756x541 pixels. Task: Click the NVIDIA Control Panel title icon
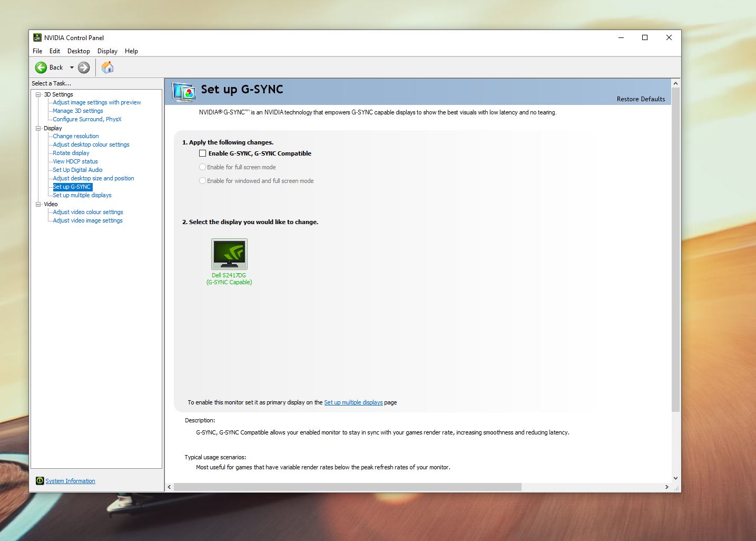click(x=37, y=37)
